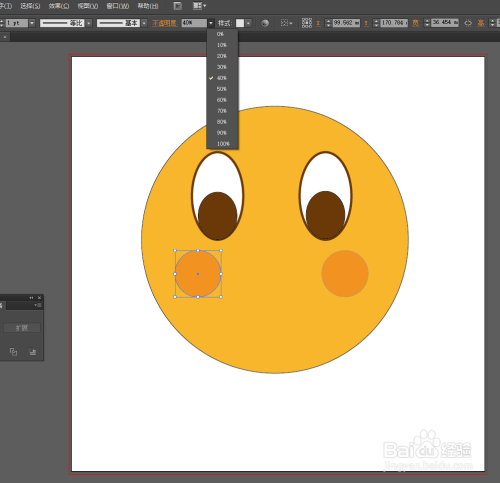Open the arrange documents layout dropdown
This screenshot has height=483, width=500.
point(199,6)
